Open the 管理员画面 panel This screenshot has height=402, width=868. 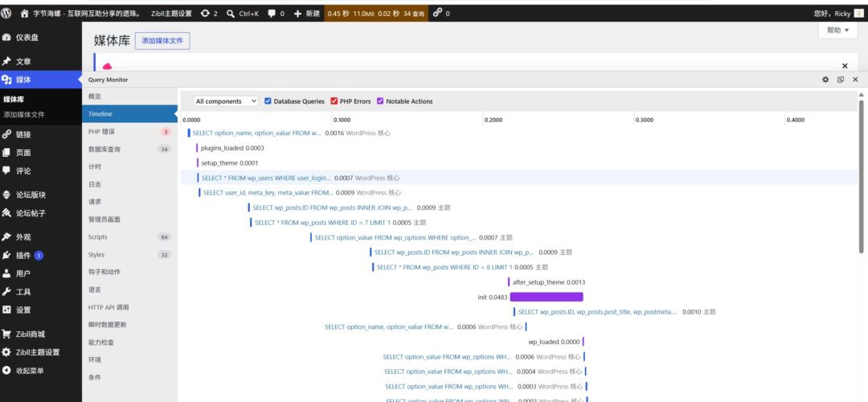(130, 219)
